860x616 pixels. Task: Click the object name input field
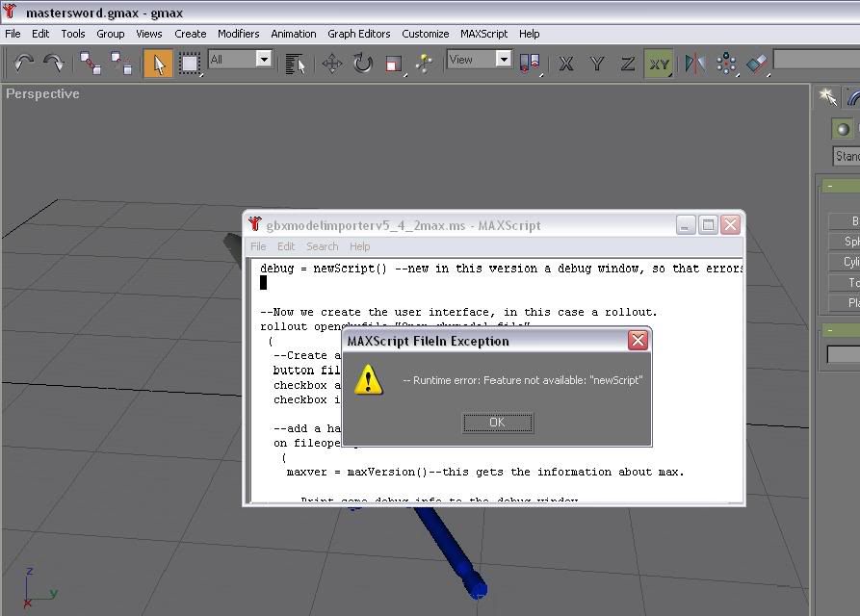pos(844,354)
